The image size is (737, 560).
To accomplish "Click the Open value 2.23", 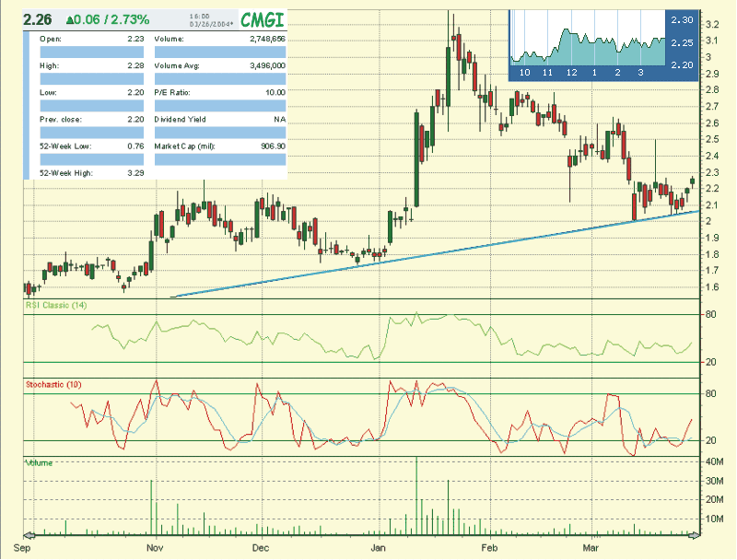I will tap(135, 39).
